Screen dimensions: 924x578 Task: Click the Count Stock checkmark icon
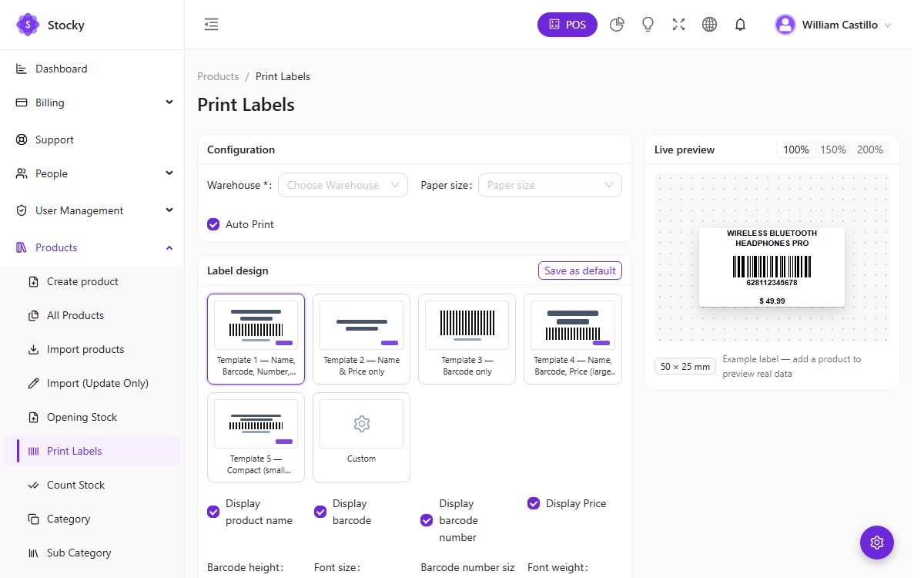coord(33,485)
